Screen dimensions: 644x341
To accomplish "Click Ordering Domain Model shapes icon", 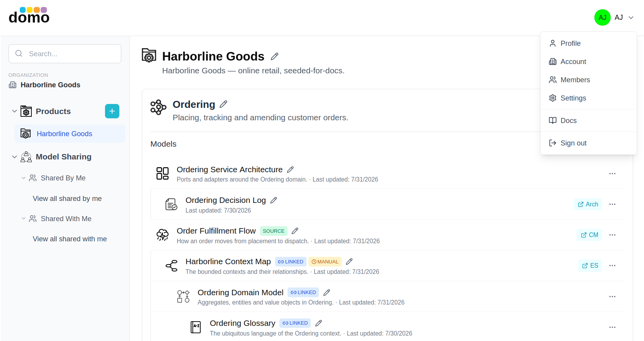I will (183, 296).
